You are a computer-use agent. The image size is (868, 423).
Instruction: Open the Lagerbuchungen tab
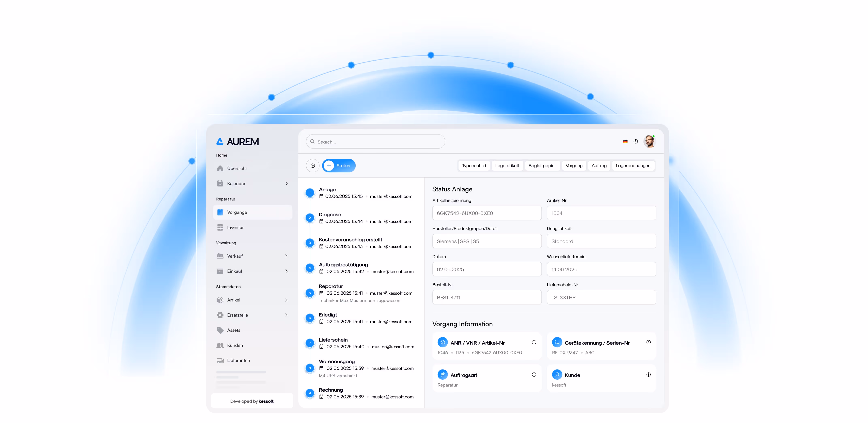[x=633, y=166]
